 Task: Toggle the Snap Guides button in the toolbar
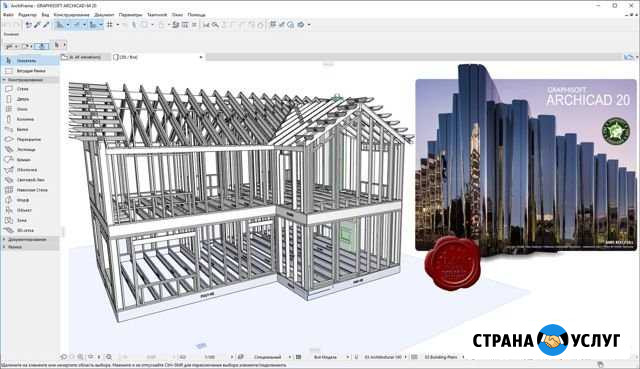point(77,25)
